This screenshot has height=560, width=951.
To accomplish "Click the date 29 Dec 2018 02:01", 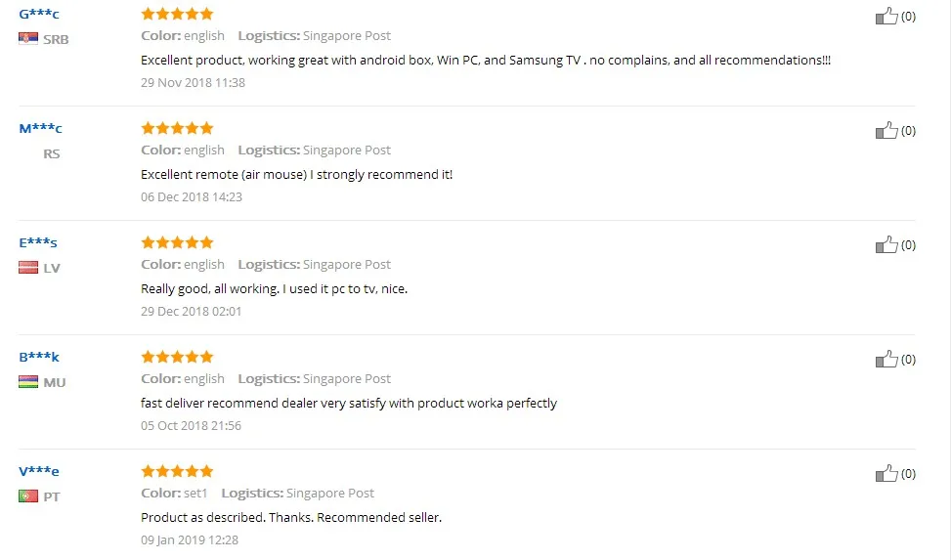I will (x=192, y=312).
